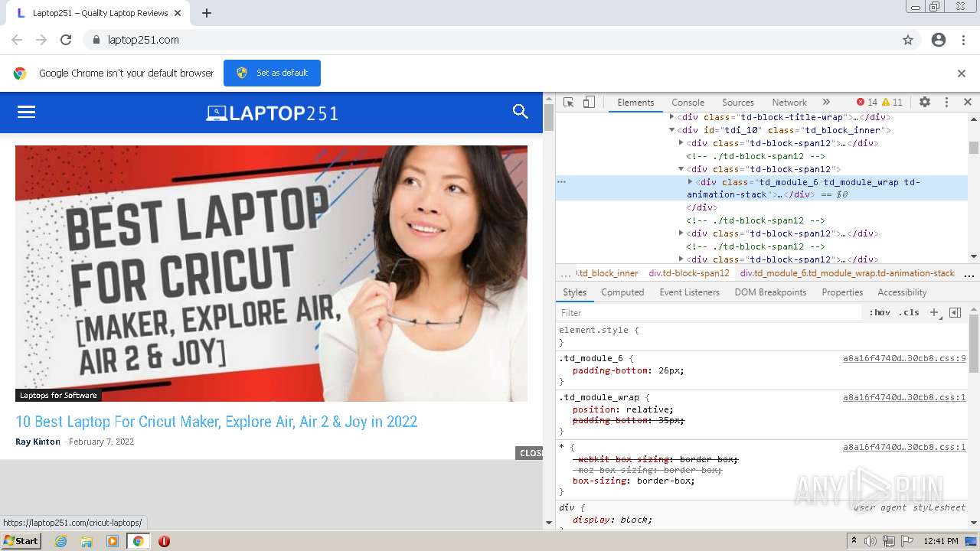Screen dimensions: 980x551
Task: Close the overlay with CLOSE button
Action: click(529, 453)
